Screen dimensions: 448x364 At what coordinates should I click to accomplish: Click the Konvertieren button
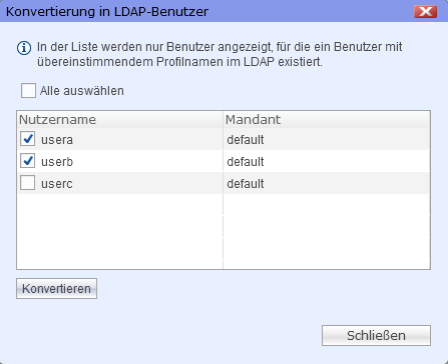(x=57, y=289)
